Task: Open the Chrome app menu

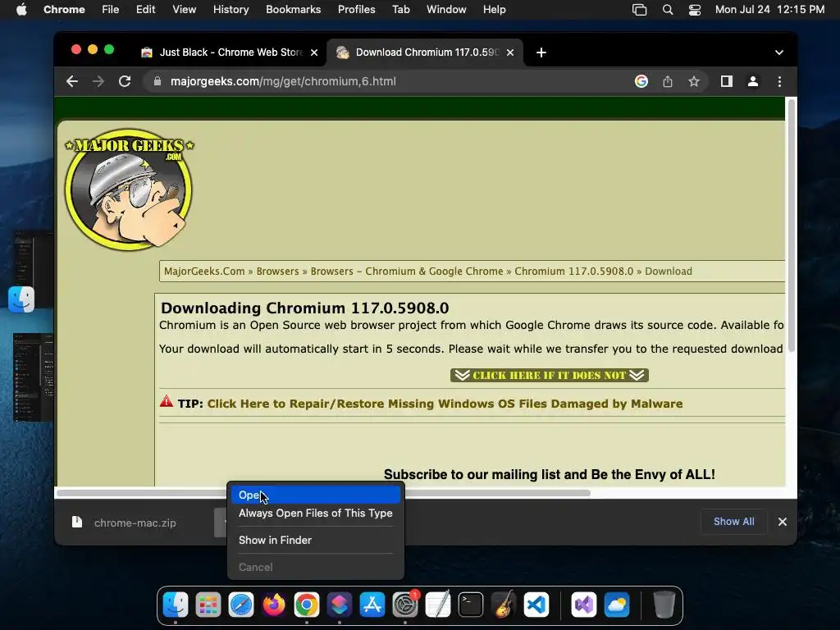Action: (x=64, y=10)
